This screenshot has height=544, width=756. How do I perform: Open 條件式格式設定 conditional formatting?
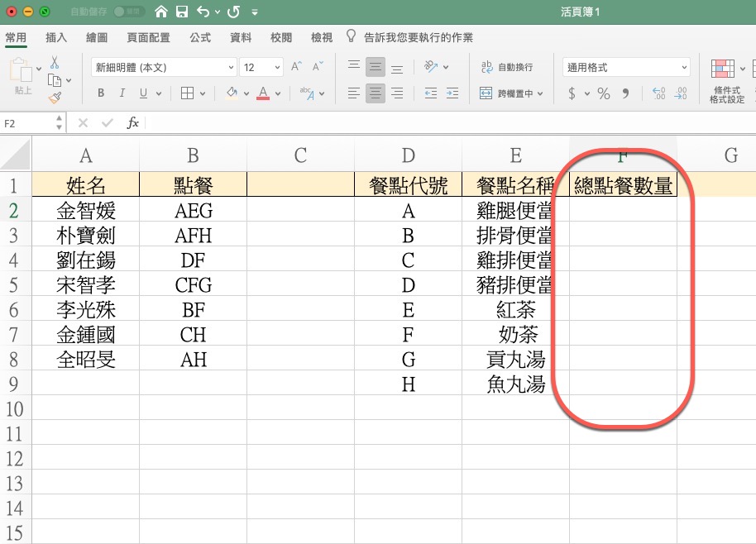point(726,81)
